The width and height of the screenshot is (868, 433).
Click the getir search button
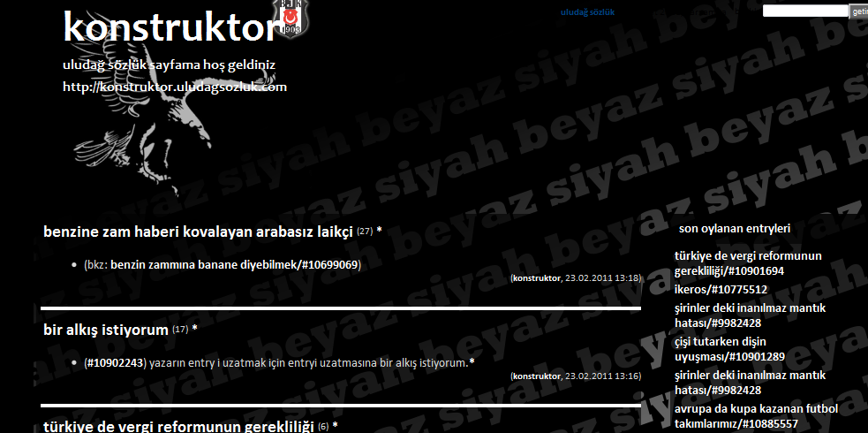point(858,11)
